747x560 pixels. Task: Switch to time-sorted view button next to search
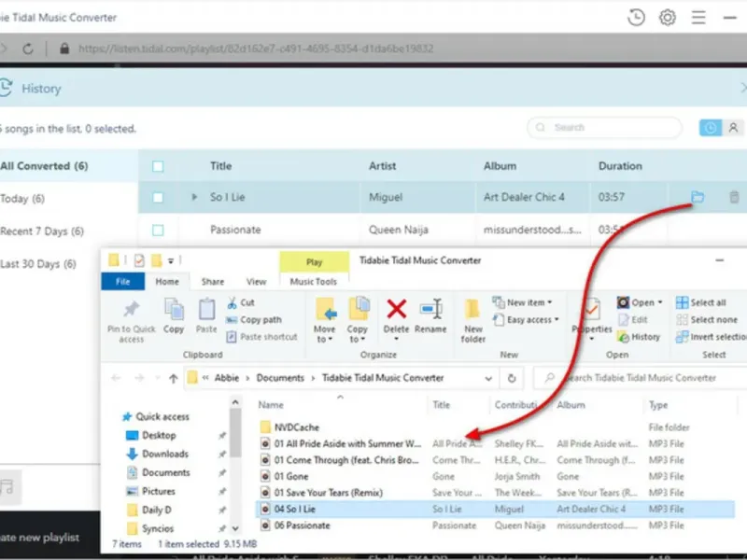coord(711,128)
